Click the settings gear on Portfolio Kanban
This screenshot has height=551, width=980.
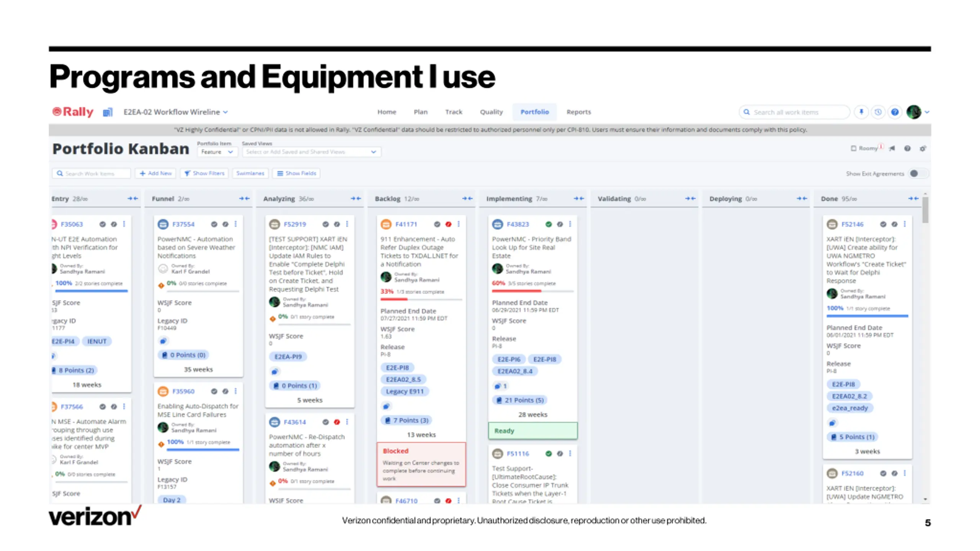pos(923,148)
